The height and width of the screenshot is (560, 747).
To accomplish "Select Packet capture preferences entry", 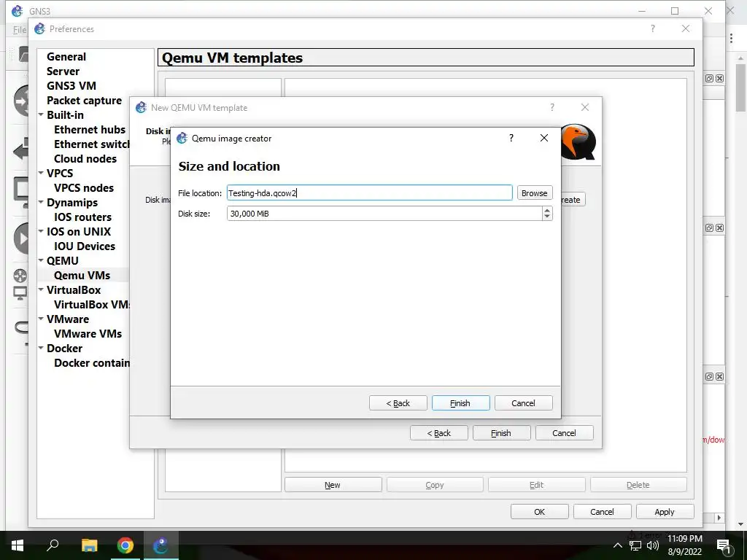I will coord(85,101).
